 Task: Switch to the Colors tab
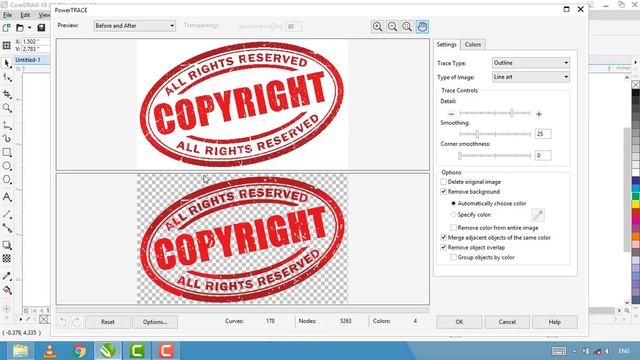tap(473, 44)
